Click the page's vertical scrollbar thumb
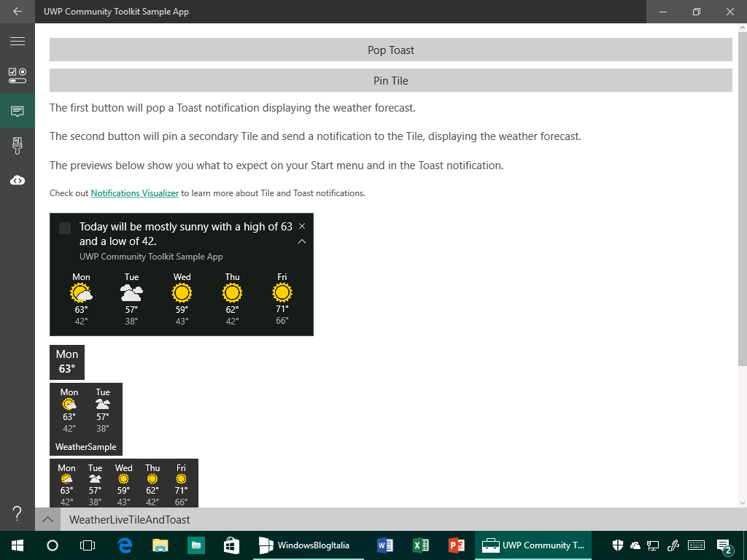Screen dimensions: 747x560 tap(742, 199)
